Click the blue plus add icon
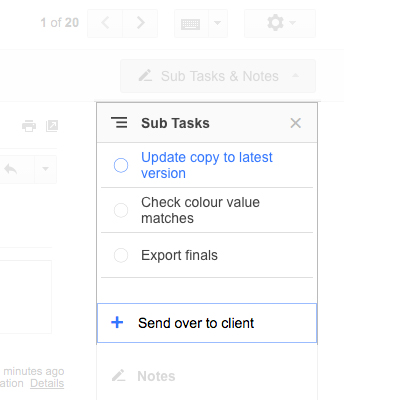This screenshot has height=400, width=400. [117, 322]
